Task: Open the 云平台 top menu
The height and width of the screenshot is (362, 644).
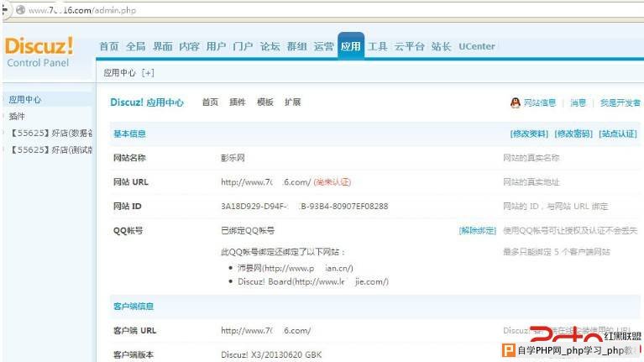Action: pyautogui.click(x=410, y=46)
